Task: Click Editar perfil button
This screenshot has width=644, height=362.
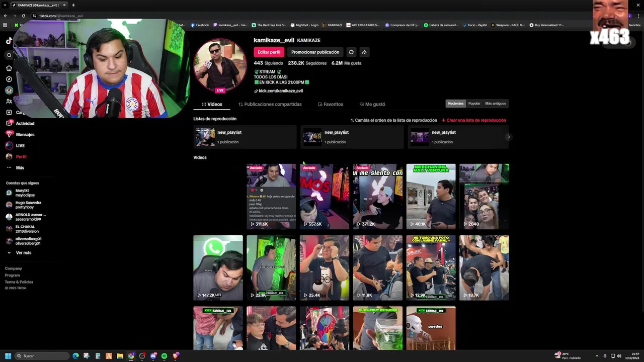Action: pyautogui.click(x=269, y=52)
